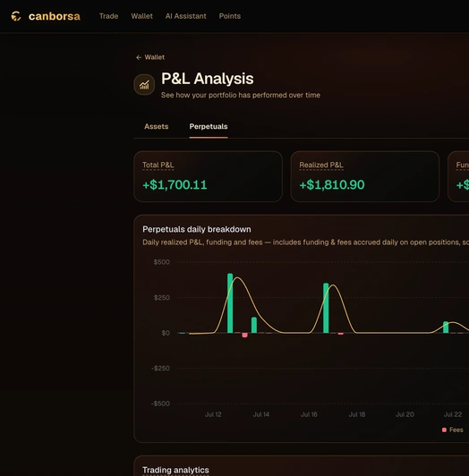Toggle the Fees legend swatch
Image resolution: width=469 pixels, height=476 pixels.
[x=444, y=429]
